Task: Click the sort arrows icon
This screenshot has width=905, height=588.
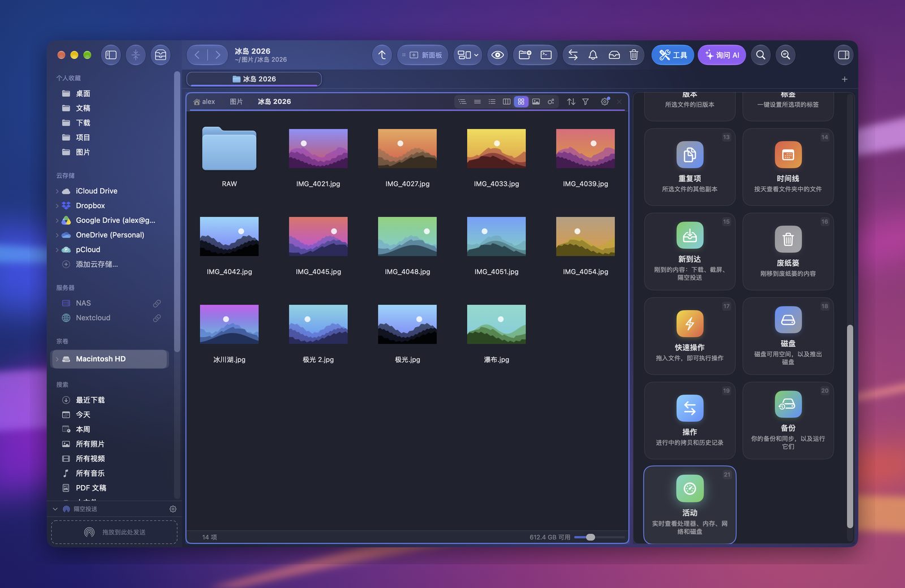Action: (x=571, y=102)
